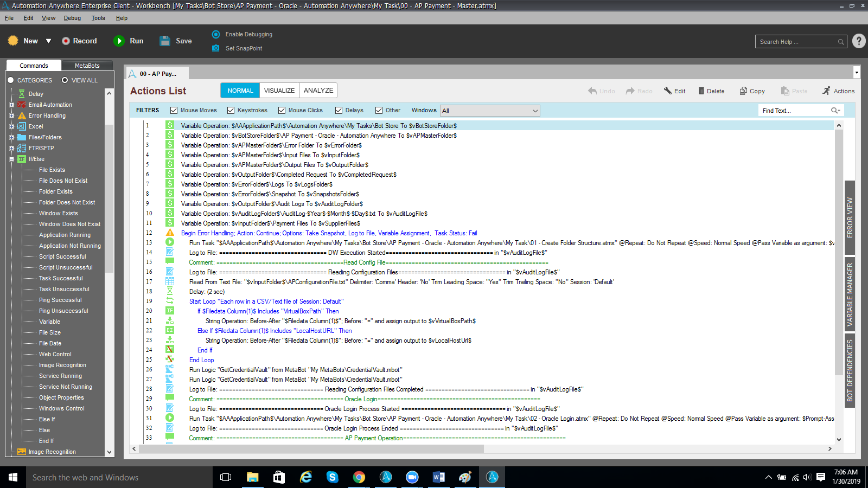This screenshot has height=488, width=868.
Task: Open the help question mark icon
Action: coord(859,41)
